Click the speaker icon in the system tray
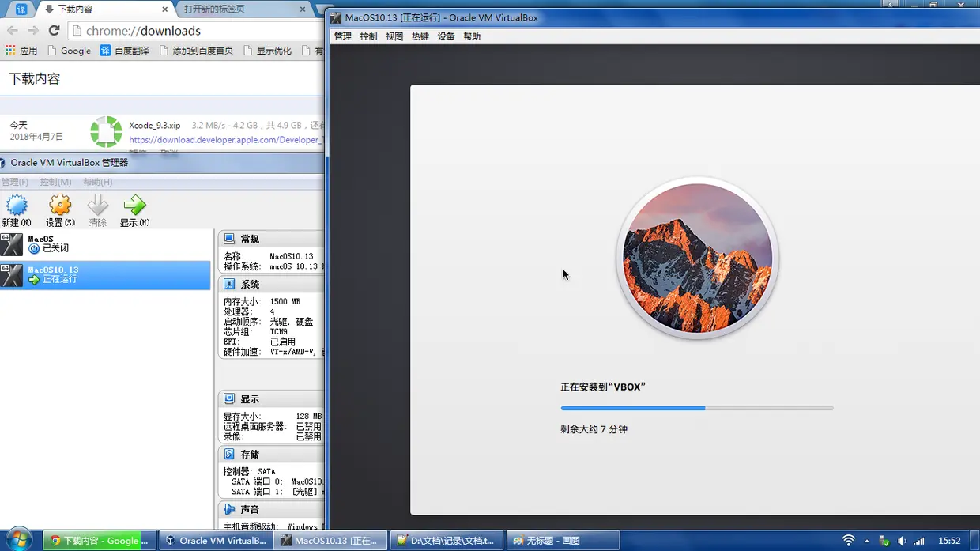980x551 pixels. (x=903, y=542)
